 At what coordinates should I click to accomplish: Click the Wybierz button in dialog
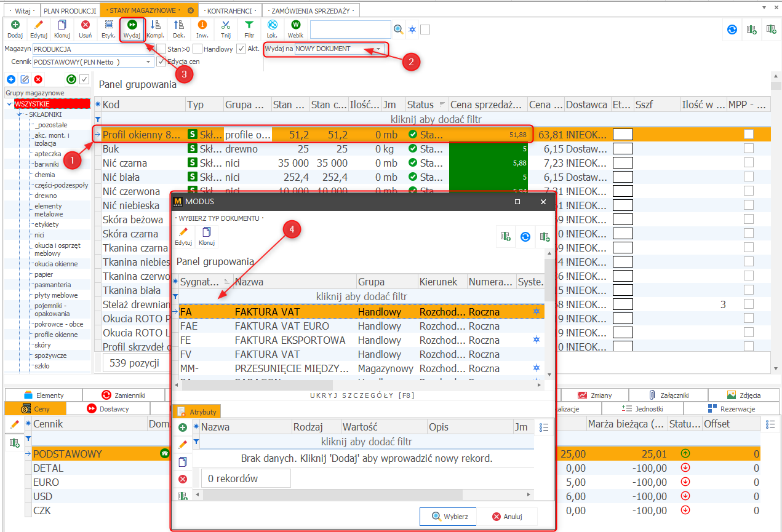tap(445, 517)
